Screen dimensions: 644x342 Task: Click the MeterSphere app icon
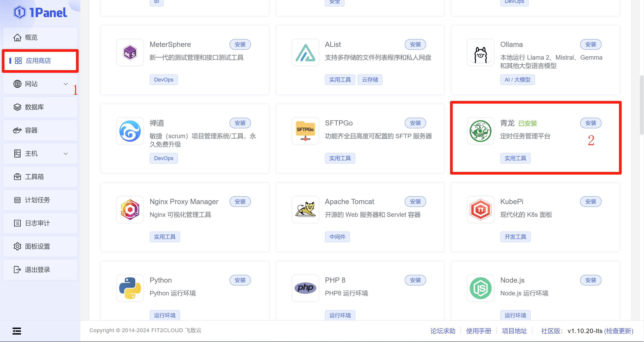130,53
